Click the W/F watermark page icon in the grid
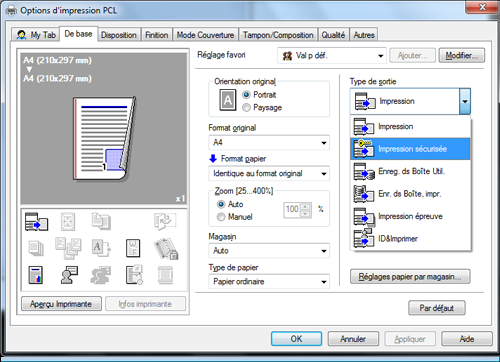 pos(133,248)
